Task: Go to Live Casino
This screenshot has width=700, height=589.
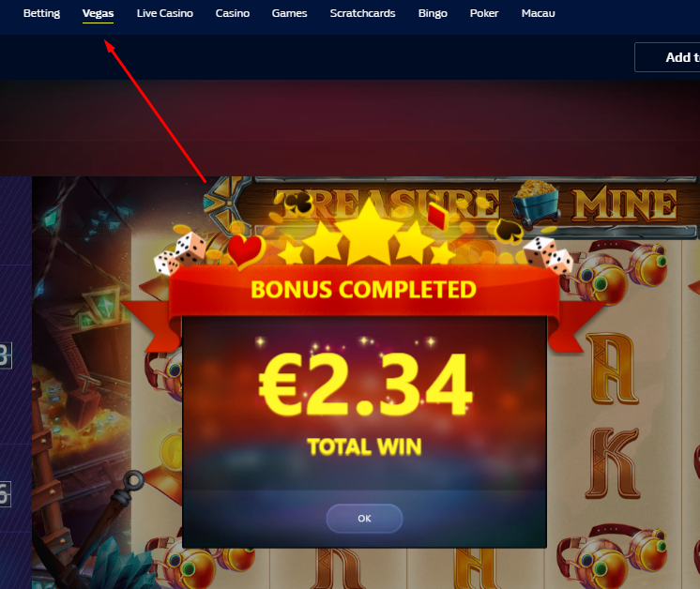Action: click(x=165, y=13)
